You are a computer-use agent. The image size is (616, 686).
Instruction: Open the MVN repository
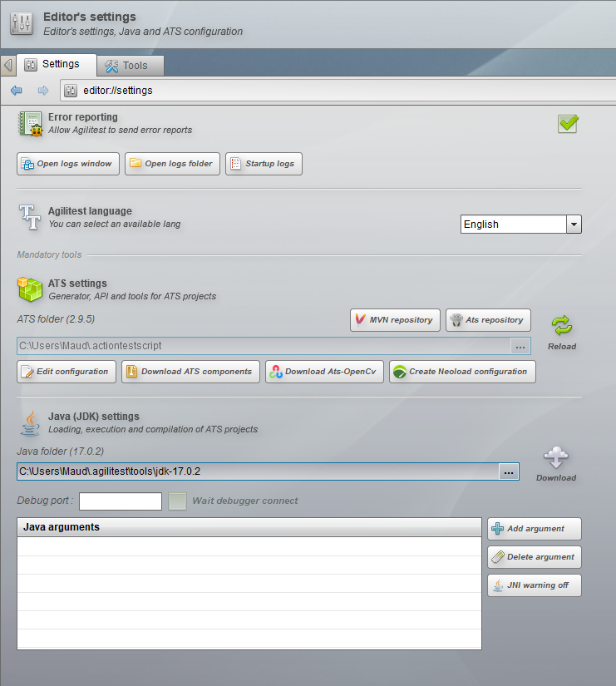click(395, 320)
